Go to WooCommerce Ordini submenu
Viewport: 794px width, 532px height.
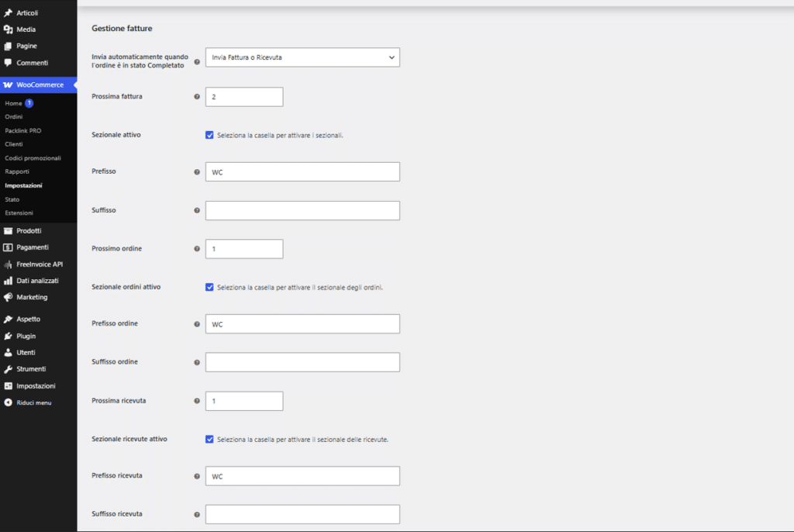[14, 116]
